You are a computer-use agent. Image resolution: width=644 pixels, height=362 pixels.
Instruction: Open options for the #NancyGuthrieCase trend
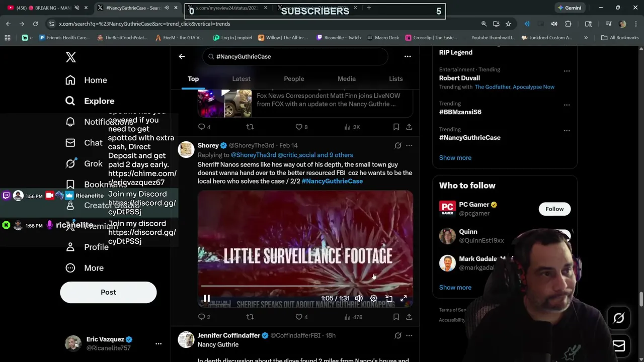[x=567, y=131]
